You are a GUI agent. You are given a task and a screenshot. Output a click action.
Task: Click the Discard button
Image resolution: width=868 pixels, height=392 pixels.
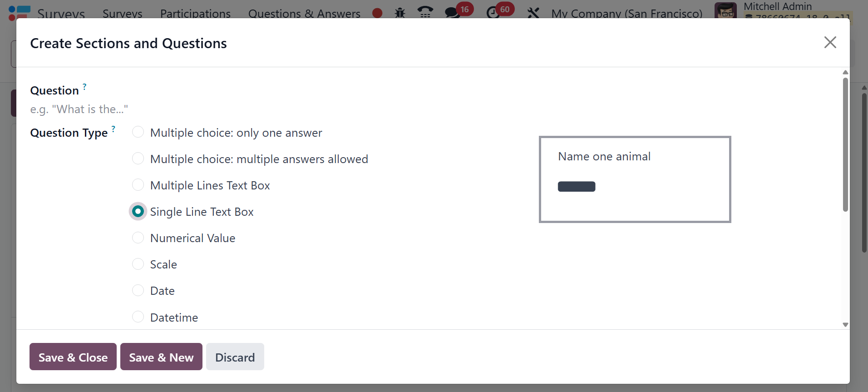[235, 357]
